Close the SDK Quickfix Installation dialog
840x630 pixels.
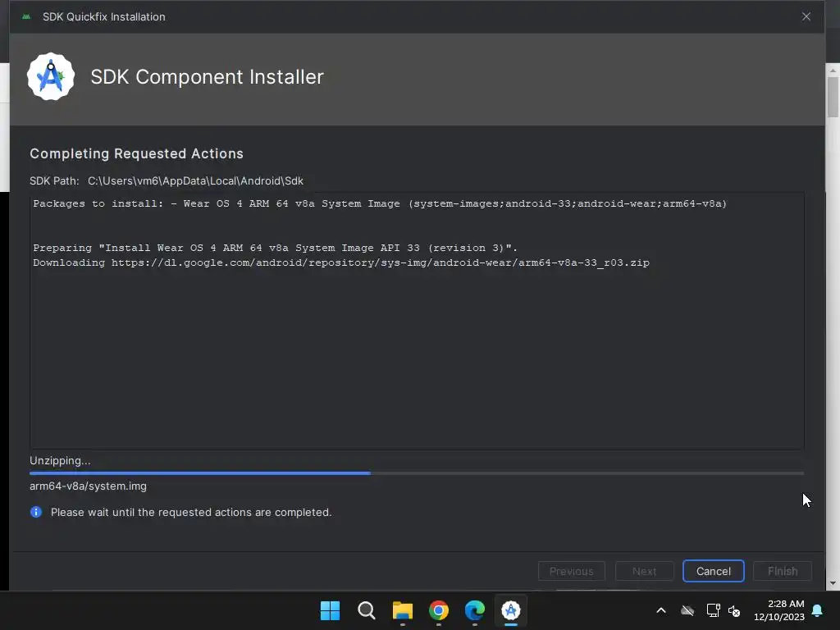point(806,16)
